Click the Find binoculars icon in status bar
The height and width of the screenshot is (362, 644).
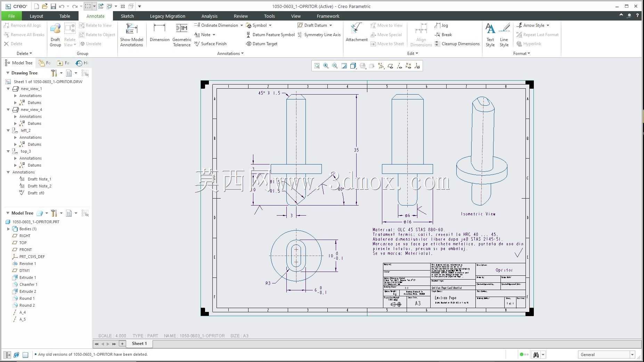point(536,355)
